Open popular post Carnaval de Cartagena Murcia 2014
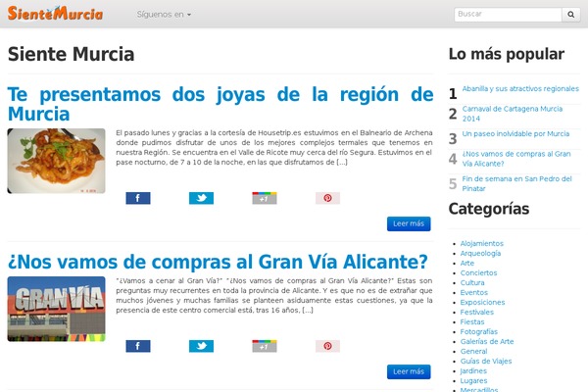Screen dimensions: 588x392 pos(513,114)
